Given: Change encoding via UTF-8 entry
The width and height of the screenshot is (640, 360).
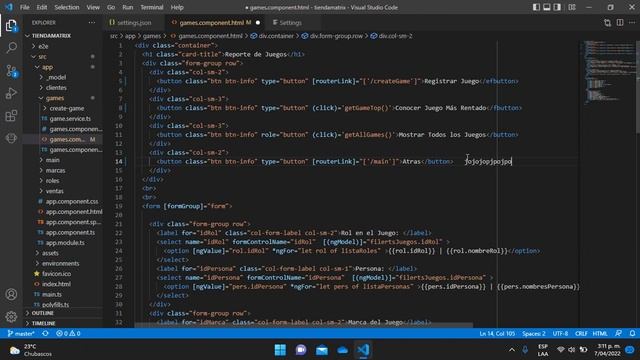Looking at the screenshot, I should point(560,333).
